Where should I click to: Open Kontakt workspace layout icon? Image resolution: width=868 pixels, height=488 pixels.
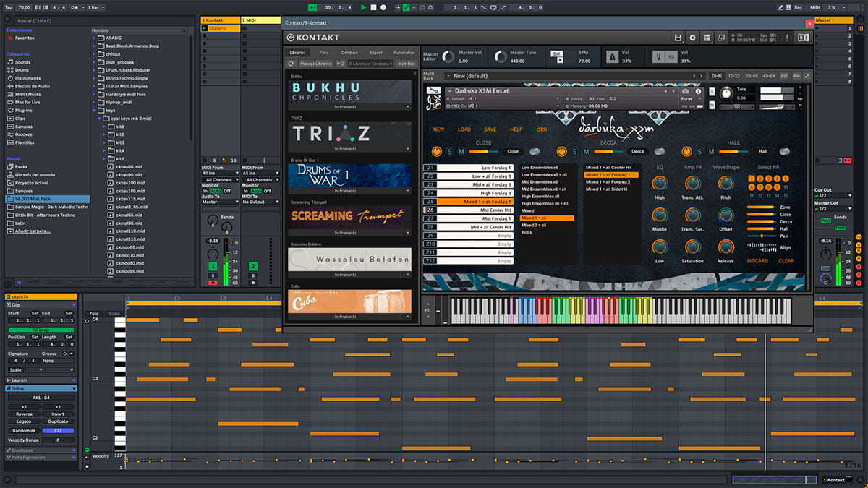tap(707, 38)
